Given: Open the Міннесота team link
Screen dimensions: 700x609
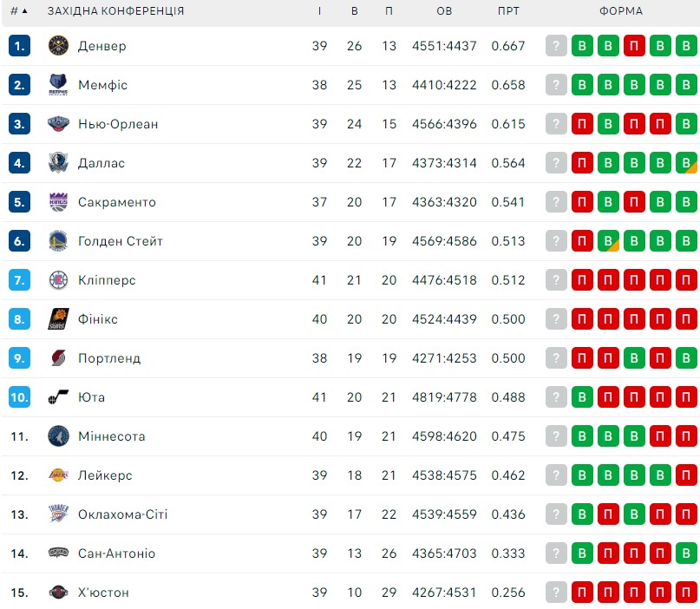Looking at the screenshot, I should 112,436.
